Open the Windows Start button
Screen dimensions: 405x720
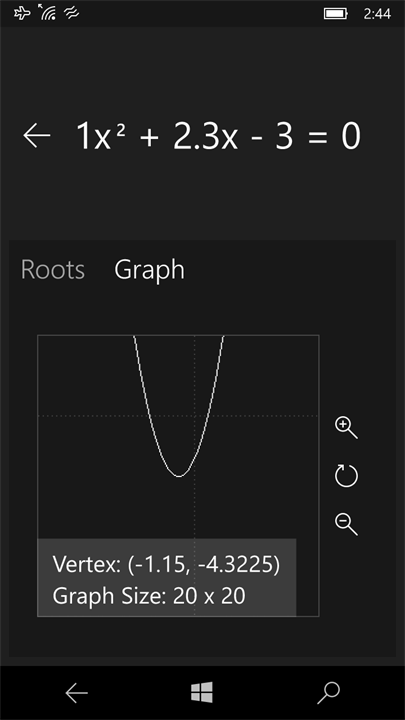(x=202, y=692)
